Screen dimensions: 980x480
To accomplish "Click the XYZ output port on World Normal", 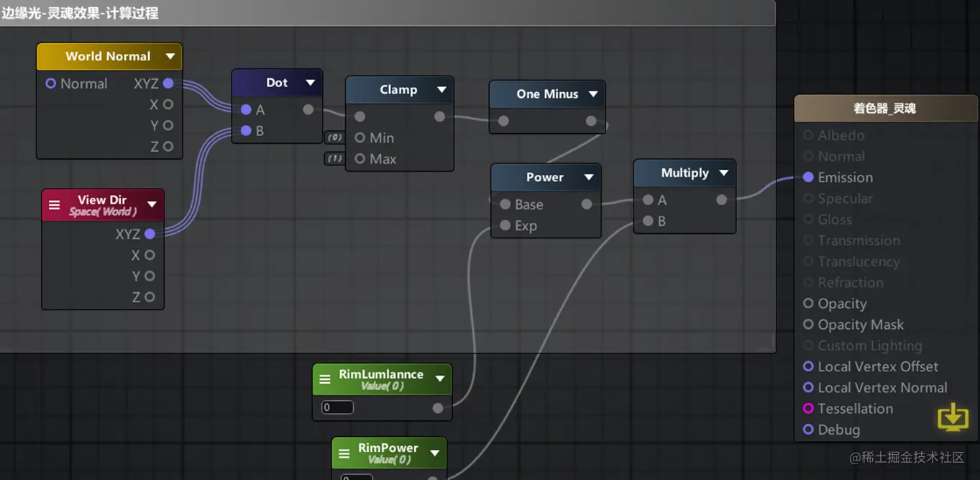I will coord(168,83).
